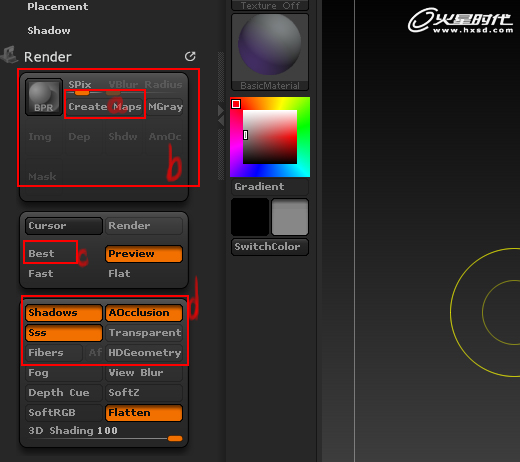Image resolution: width=520 pixels, height=462 pixels.
Task: Open the BasicMaterial sphere thumbnail
Action: click(x=270, y=52)
